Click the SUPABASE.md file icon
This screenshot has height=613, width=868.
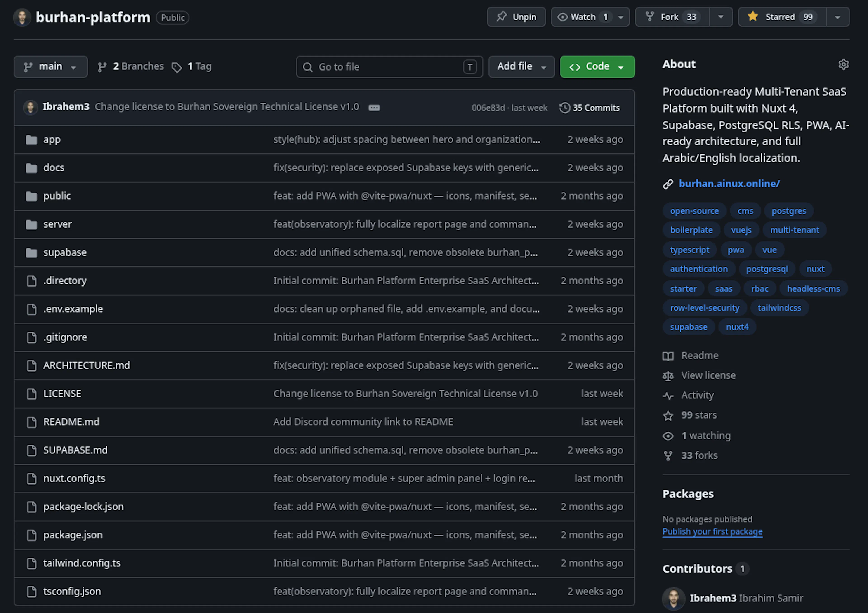(x=32, y=450)
